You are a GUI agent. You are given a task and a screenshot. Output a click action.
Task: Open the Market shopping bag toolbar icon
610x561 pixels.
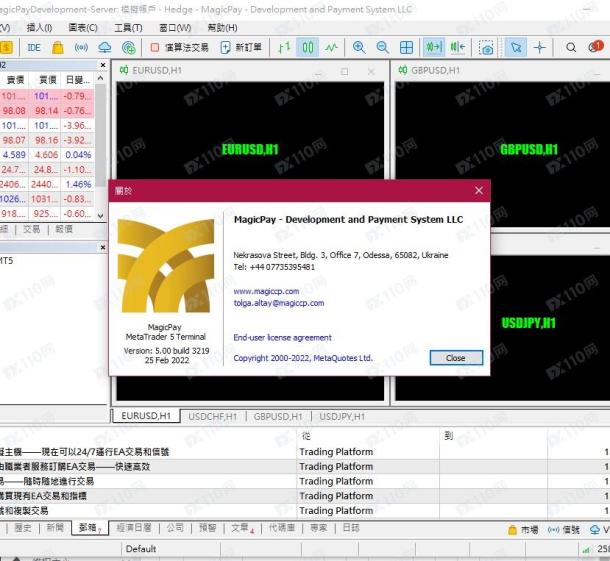click(58, 47)
